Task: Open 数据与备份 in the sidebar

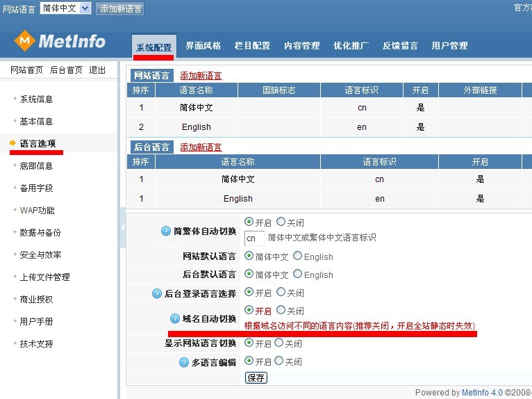Action: (x=40, y=233)
